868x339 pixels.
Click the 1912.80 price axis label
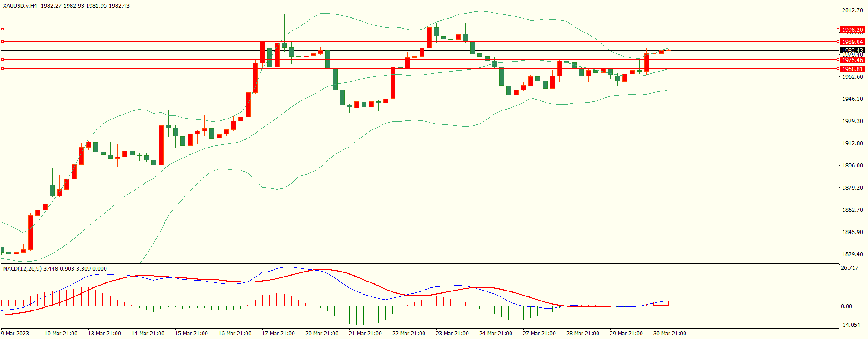[852, 143]
